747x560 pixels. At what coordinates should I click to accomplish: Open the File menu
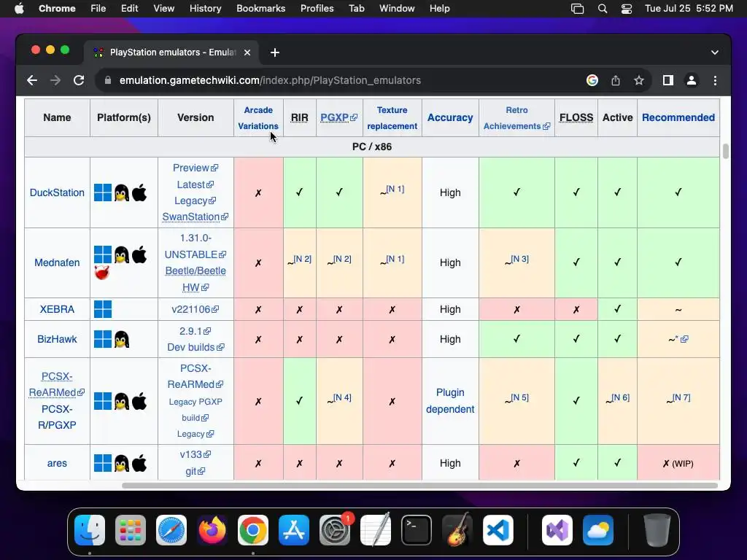point(98,9)
